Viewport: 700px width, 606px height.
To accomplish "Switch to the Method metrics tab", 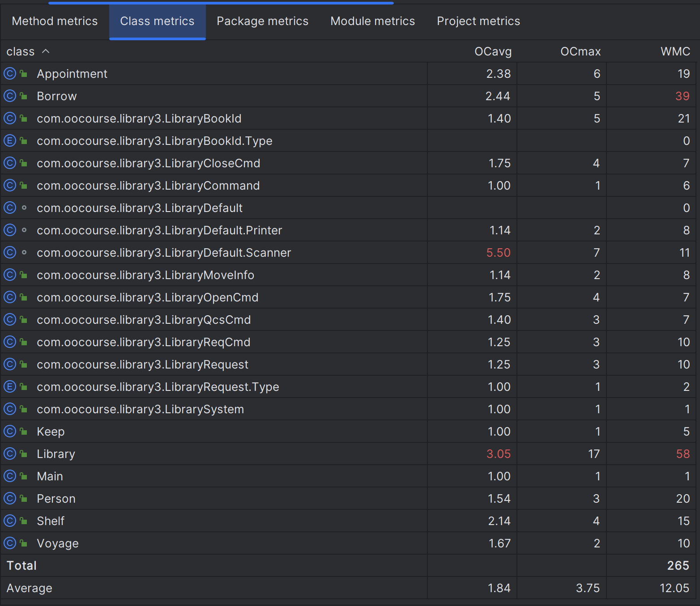I will coord(55,21).
